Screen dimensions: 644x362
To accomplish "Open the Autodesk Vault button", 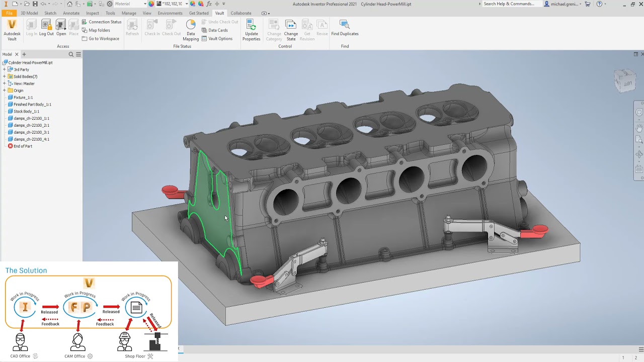I will point(12,30).
